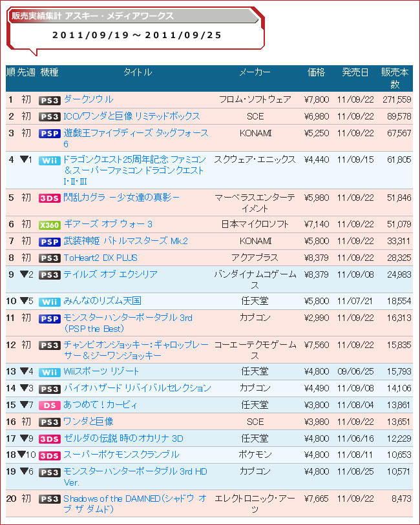Click the down arrow in rank 4 row

click(24, 159)
